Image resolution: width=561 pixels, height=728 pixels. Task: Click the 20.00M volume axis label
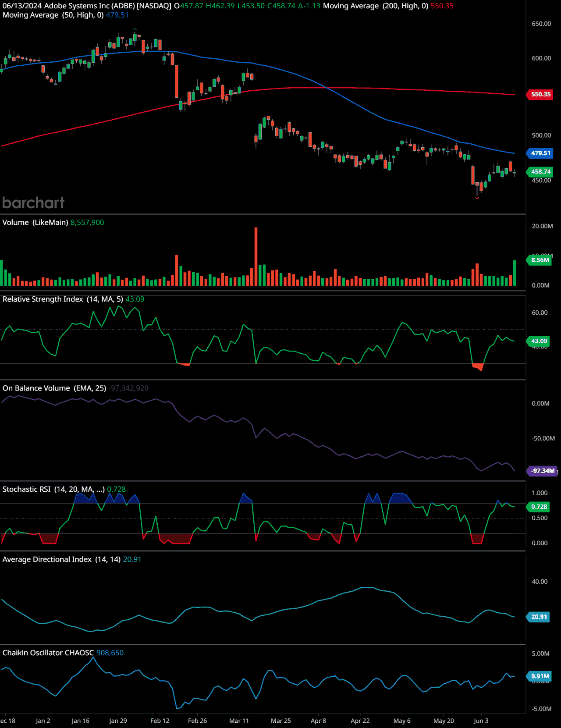[x=542, y=226]
